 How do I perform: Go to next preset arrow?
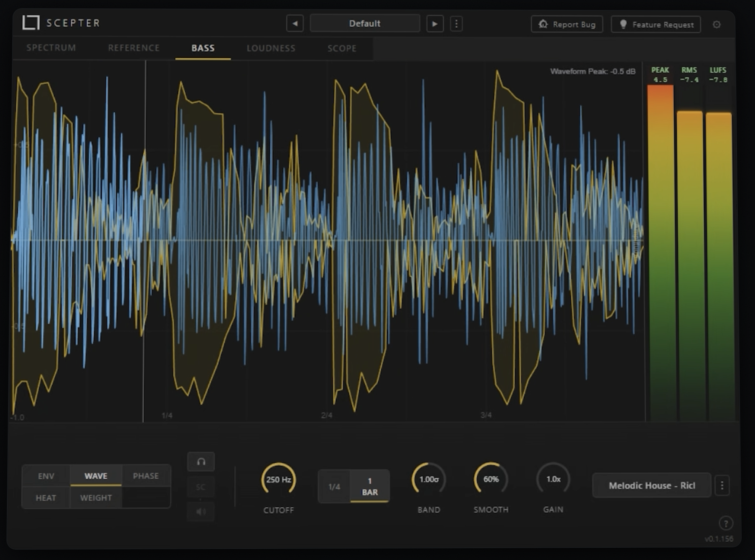435,24
